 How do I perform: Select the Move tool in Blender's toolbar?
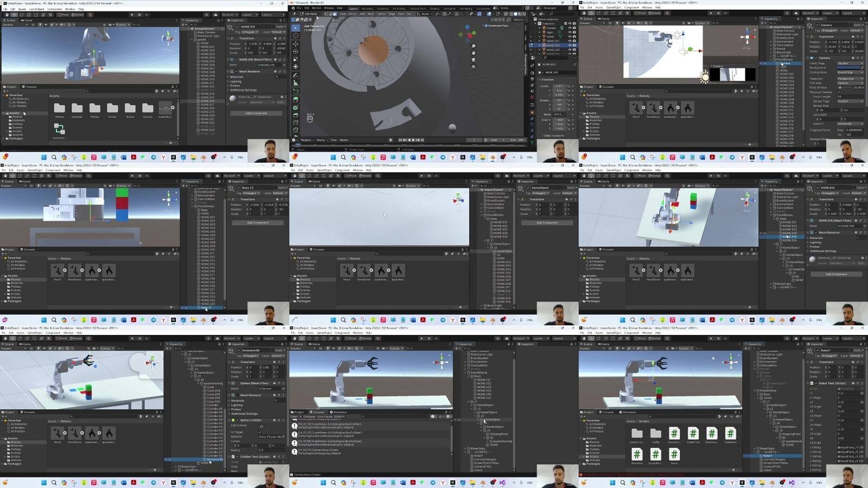click(295, 43)
